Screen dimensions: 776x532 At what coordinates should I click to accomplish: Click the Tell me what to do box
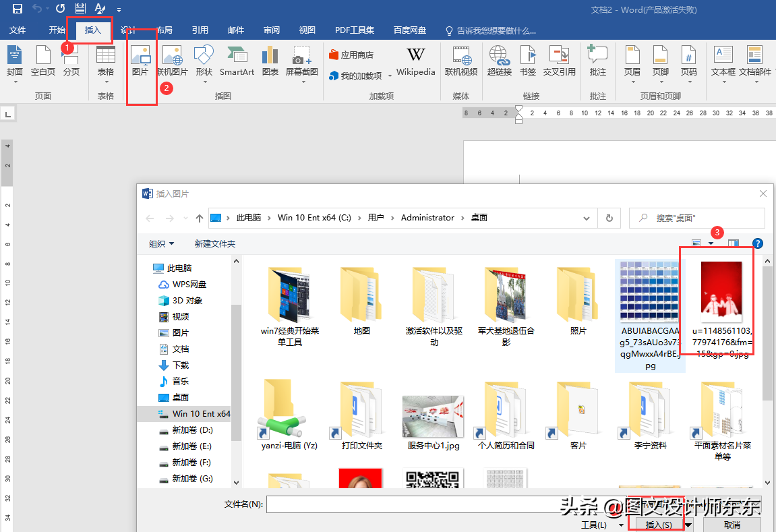(491, 31)
